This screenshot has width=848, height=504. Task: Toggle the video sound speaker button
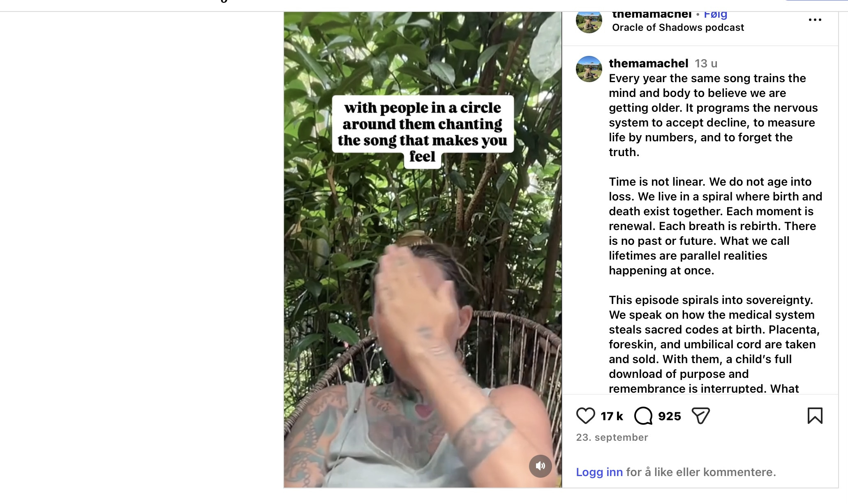[x=540, y=466]
